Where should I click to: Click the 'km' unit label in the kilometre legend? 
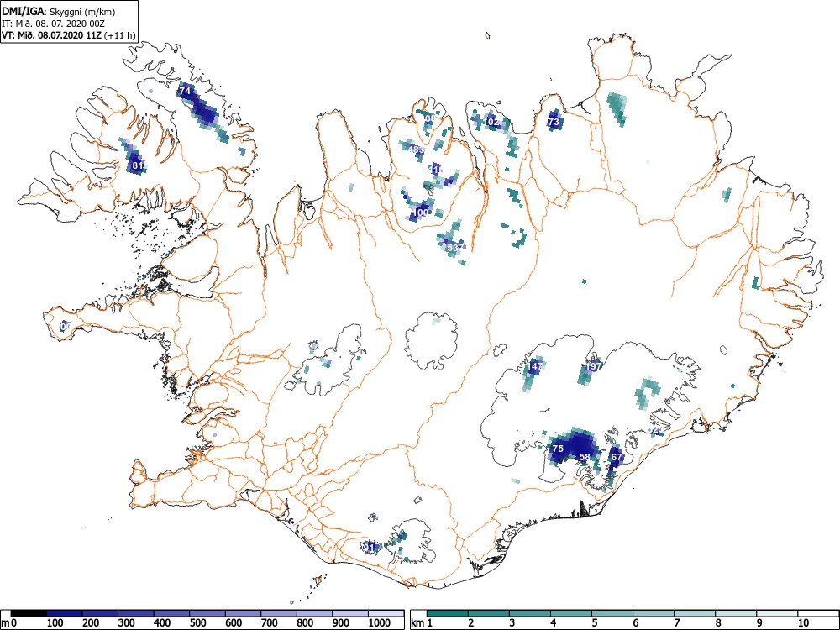(x=417, y=623)
